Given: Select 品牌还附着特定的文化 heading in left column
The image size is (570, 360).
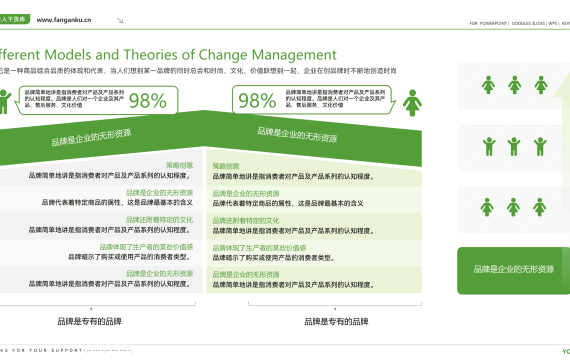Looking at the screenshot, I should pyautogui.click(x=160, y=220).
